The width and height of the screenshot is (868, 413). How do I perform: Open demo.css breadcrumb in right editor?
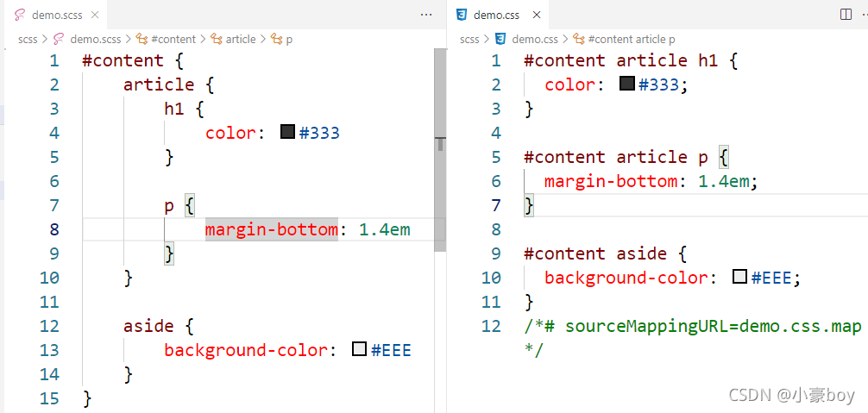point(535,40)
